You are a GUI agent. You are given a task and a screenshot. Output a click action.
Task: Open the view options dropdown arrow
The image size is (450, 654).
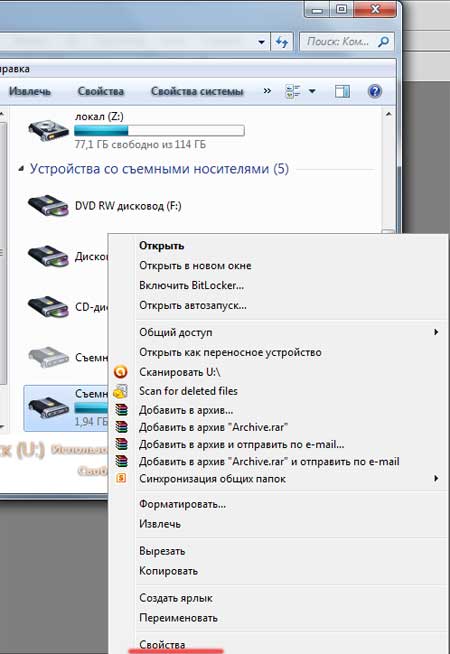tap(312, 91)
